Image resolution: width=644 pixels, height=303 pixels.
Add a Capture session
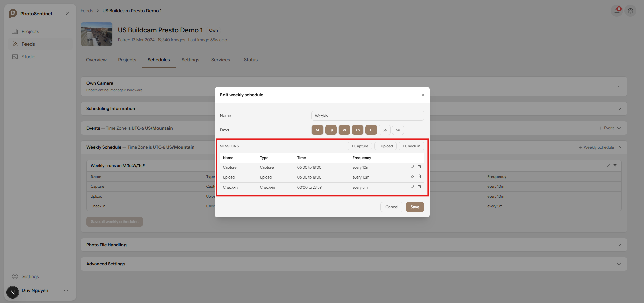coord(360,146)
